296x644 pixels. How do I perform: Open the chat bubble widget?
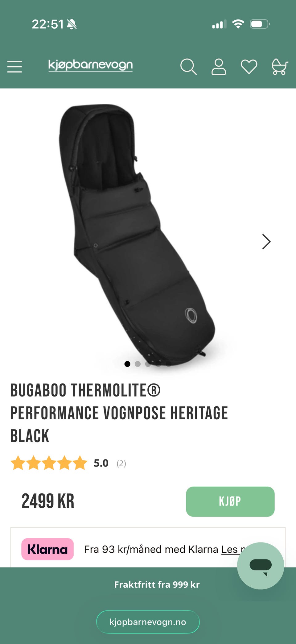click(x=261, y=566)
